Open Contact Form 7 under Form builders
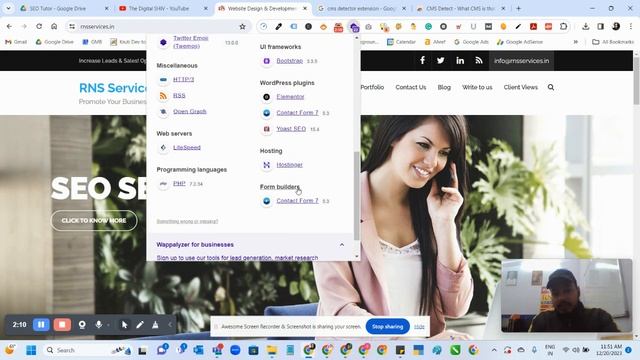The width and height of the screenshot is (640, 360). [297, 201]
